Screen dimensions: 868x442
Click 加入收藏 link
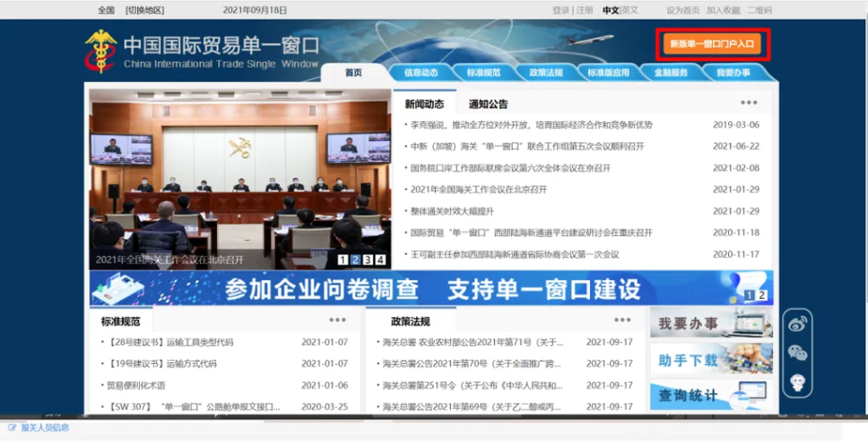pyautogui.click(x=723, y=10)
